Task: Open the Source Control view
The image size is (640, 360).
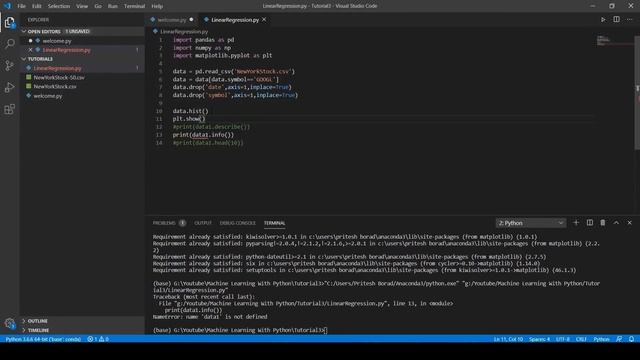Action: [x=9, y=66]
